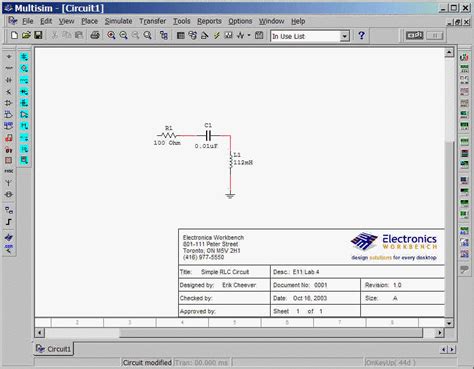
Task: Open the Place menu
Action: tap(89, 21)
